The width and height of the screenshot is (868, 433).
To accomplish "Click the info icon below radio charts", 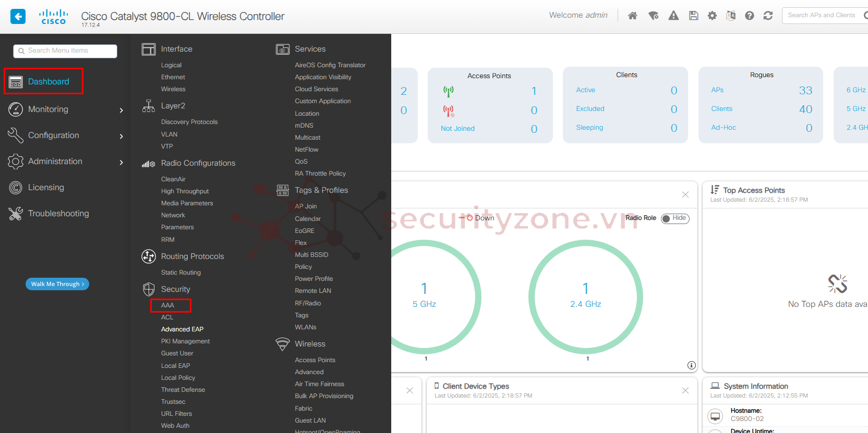I will pyautogui.click(x=691, y=365).
